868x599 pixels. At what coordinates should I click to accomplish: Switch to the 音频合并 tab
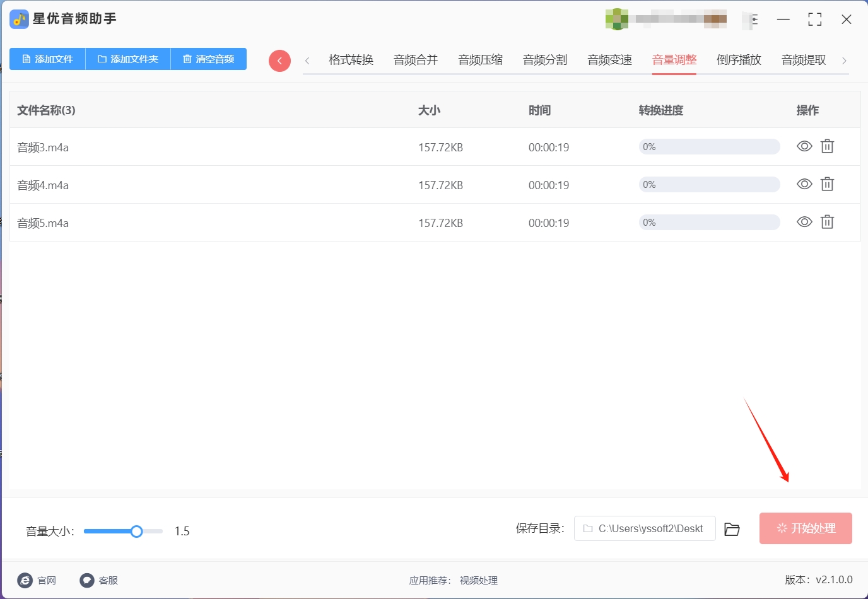[416, 60]
